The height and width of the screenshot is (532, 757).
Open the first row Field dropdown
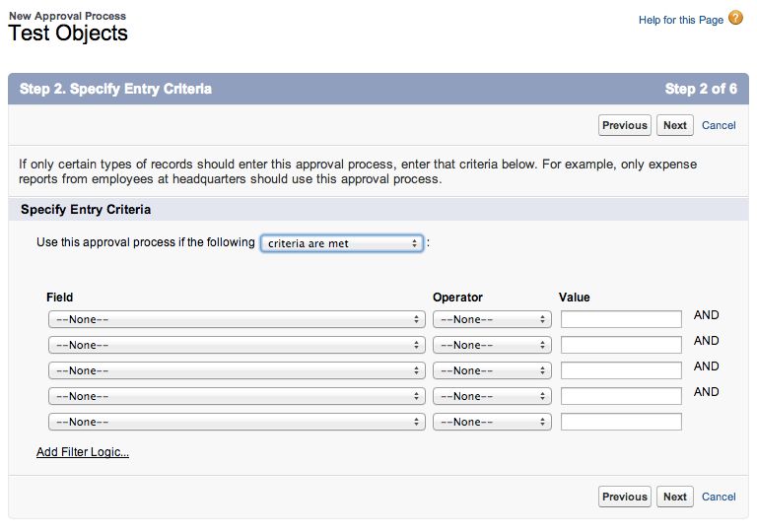[x=236, y=319]
